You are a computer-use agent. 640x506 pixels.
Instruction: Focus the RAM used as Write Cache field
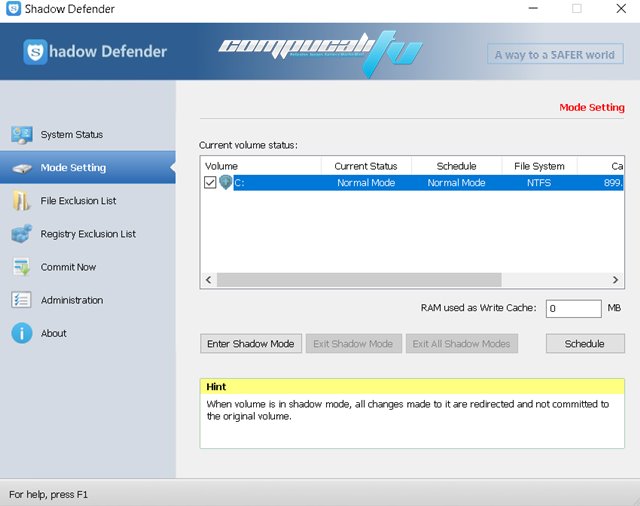(573, 308)
